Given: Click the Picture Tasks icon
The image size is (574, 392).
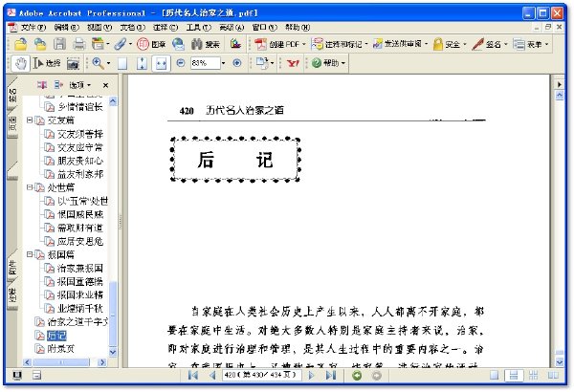Looking at the screenshot, I should [235, 44].
